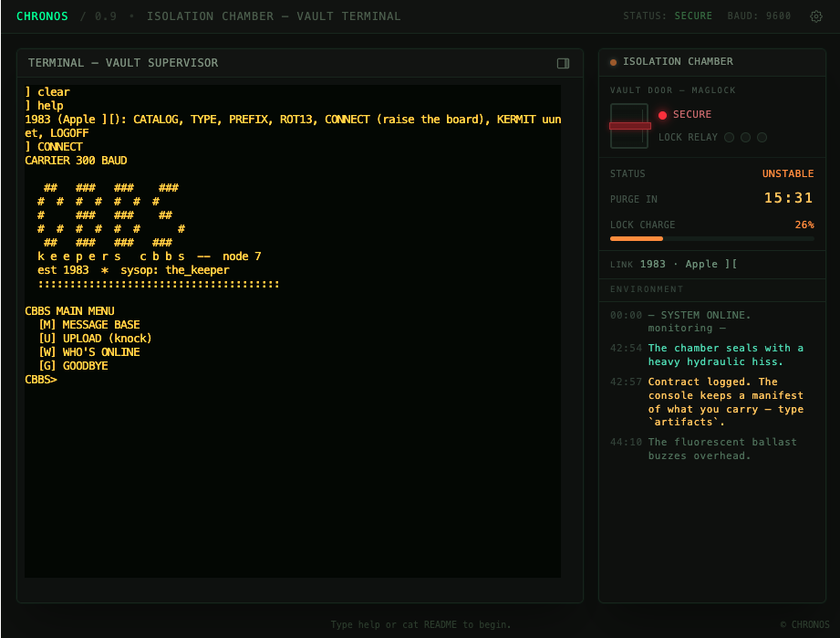Screen dimensions: 840x638
Task: Click the 0.9 version number in header
Action: point(106,16)
